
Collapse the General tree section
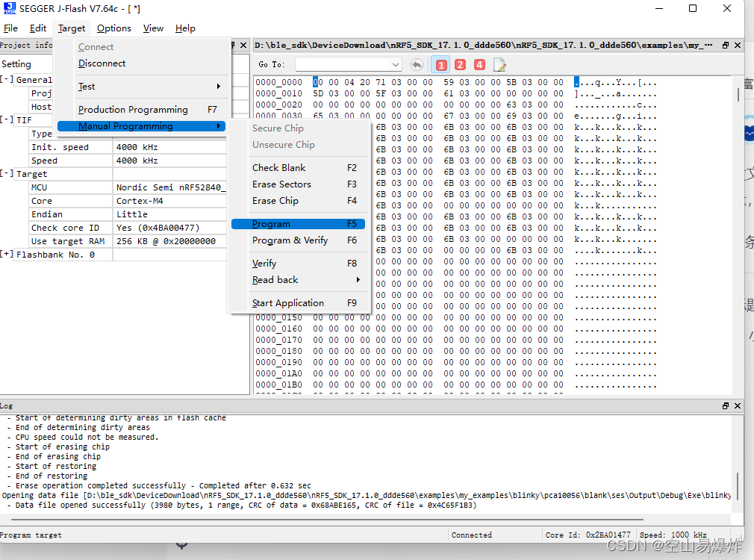tap(6, 79)
